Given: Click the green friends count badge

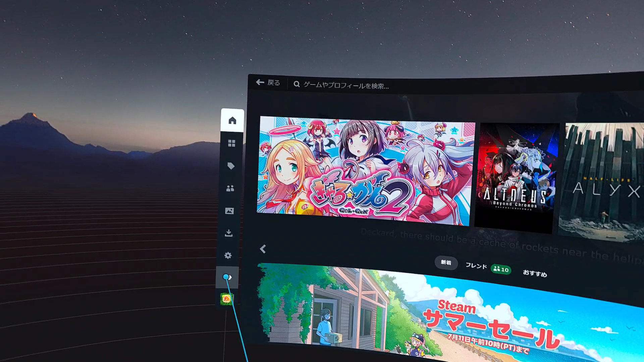Looking at the screenshot, I should pyautogui.click(x=501, y=269).
